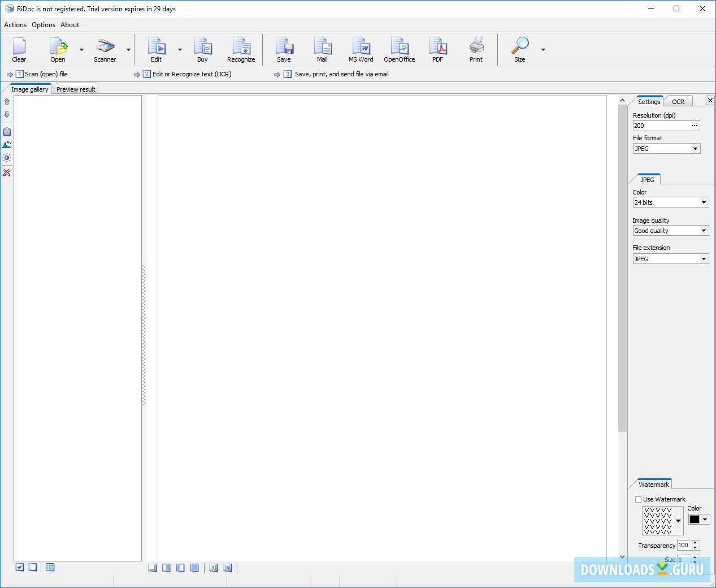Export to MS Word icon
The height and width of the screenshot is (588, 716).
(x=361, y=50)
